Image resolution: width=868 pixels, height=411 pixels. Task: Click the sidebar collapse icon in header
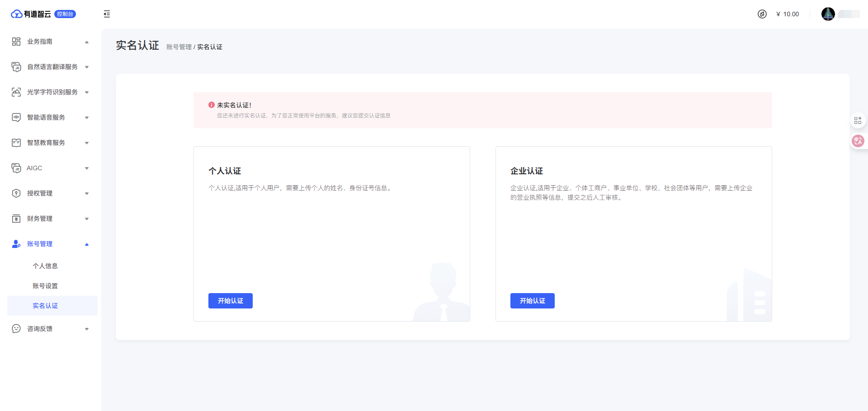(x=107, y=14)
